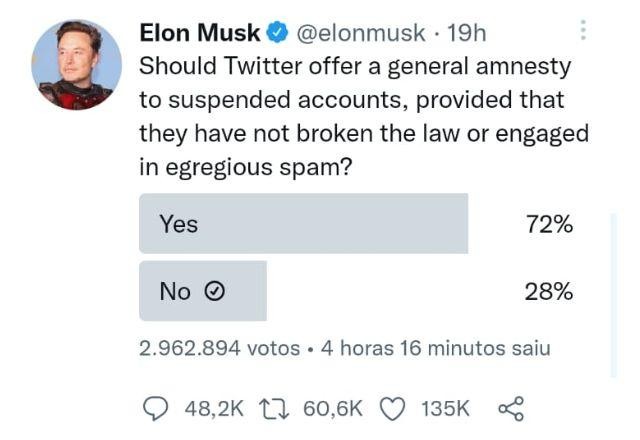Open the Elon Musk display name link
Viewport: 640px width, 440px height.
tap(200, 33)
